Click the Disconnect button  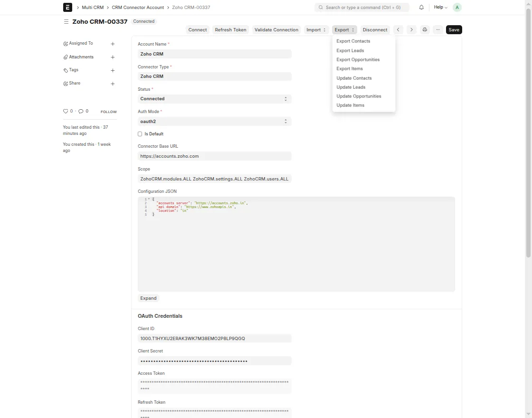(x=375, y=30)
